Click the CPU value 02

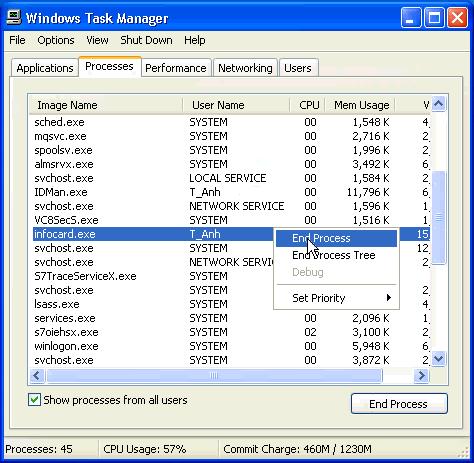coord(310,332)
